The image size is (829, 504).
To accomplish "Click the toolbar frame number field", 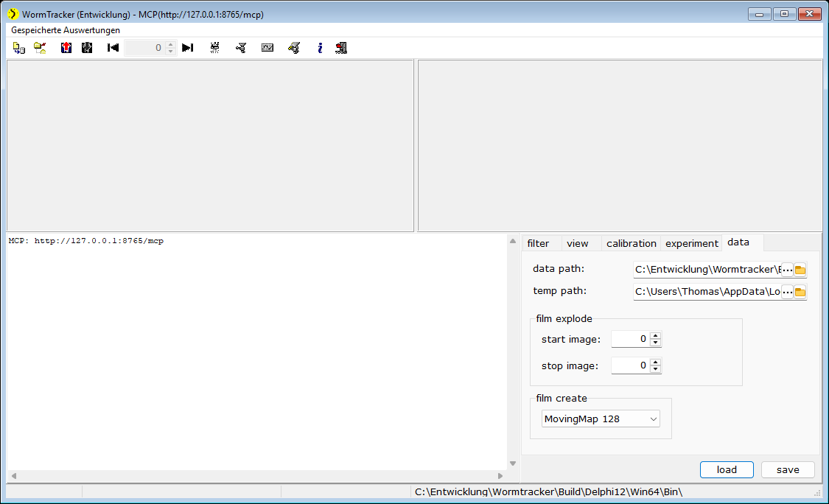I will pyautogui.click(x=145, y=48).
